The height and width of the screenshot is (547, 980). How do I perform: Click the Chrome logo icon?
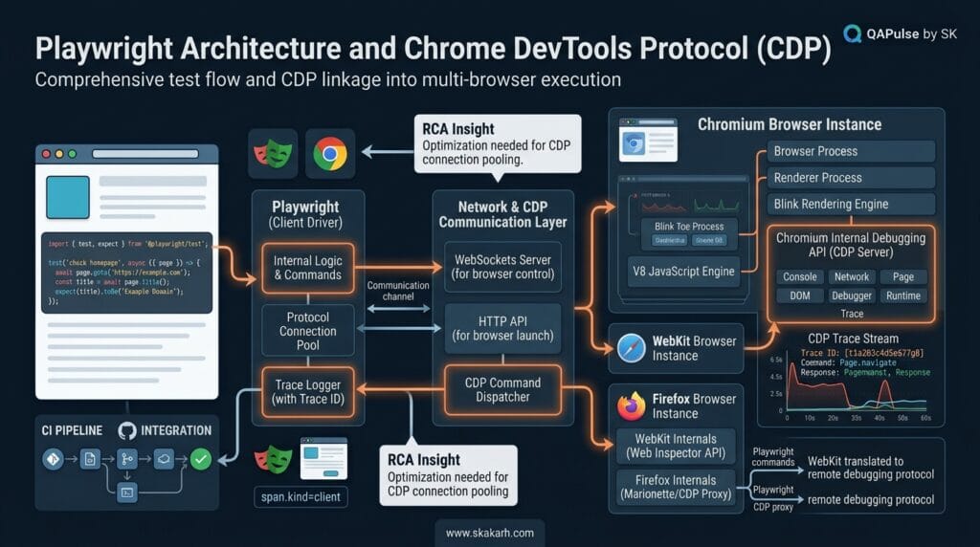click(x=330, y=153)
